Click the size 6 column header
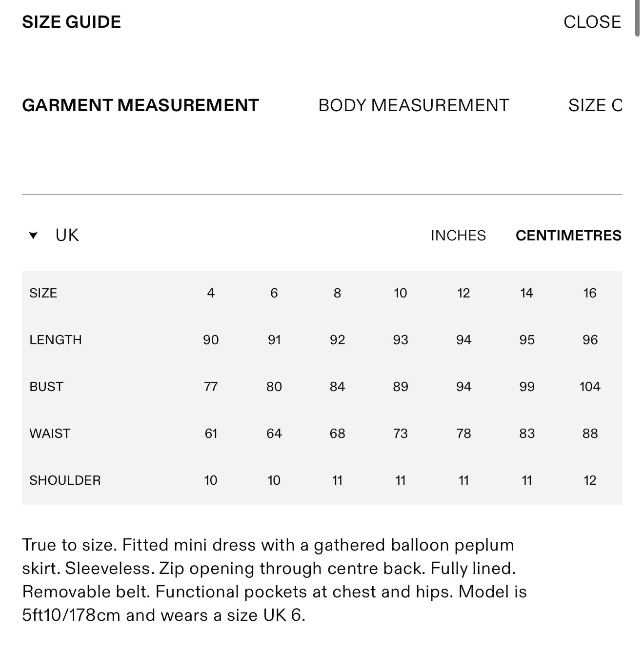The image size is (644, 672). pos(274,293)
